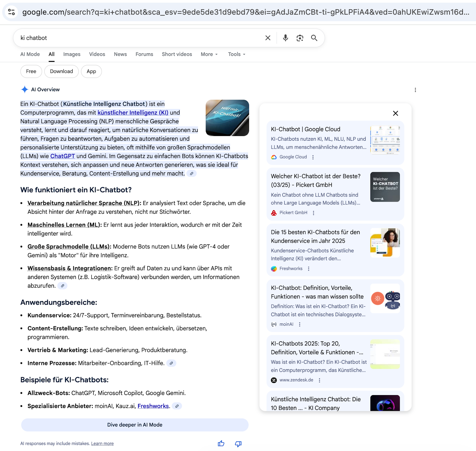Toggle the Download filter chip

point(61,71)
